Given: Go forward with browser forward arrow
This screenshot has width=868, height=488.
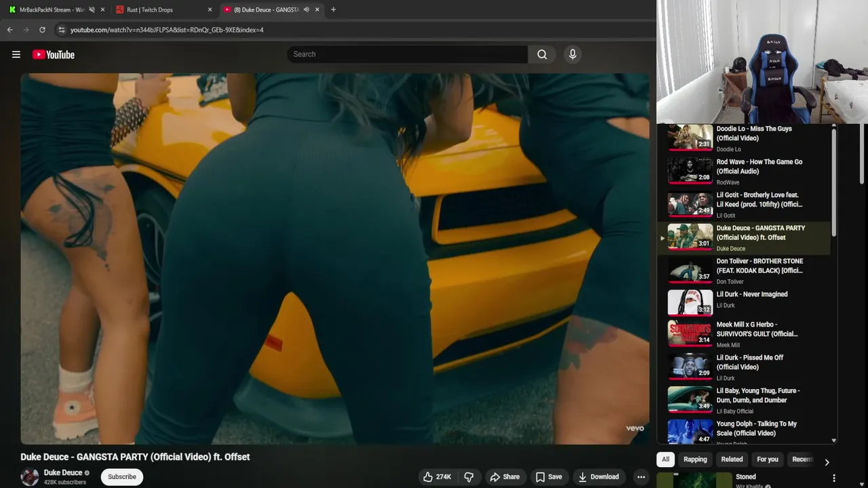Looking at the screenshot, I should pyautogui.click(x=26, y=30).
